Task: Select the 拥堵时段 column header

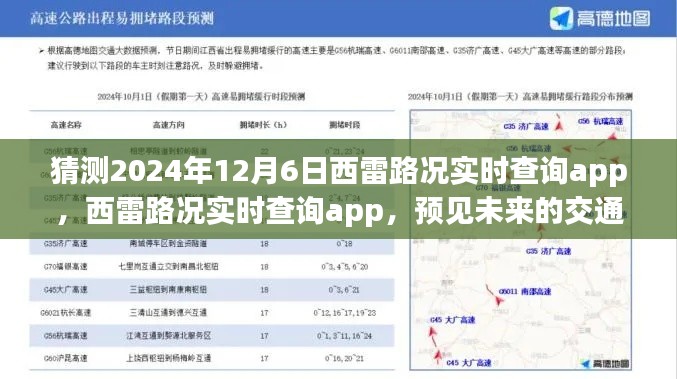Action: pos(345,125)
